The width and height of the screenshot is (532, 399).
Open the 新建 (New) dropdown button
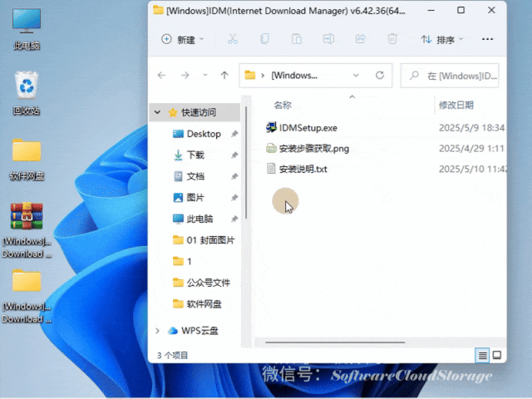[183, 40]
